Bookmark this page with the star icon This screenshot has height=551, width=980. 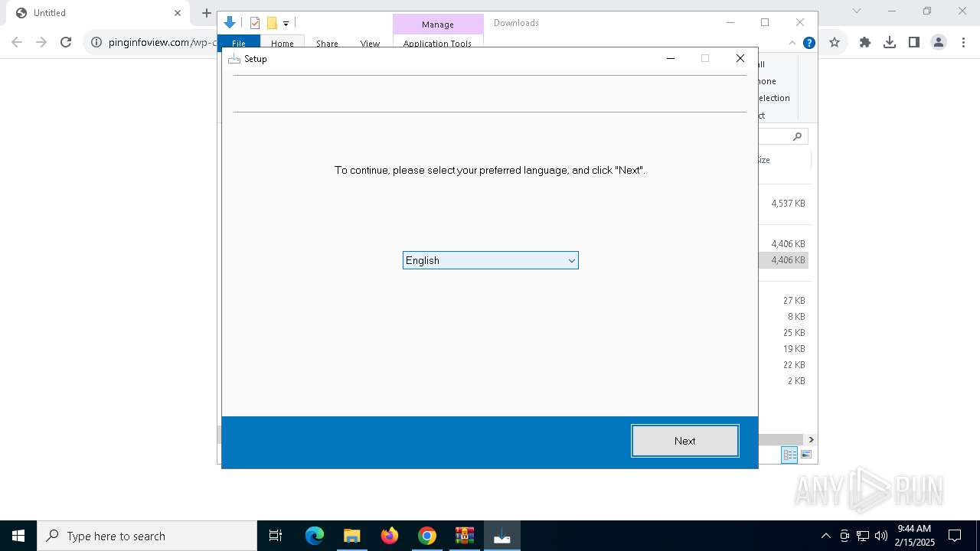click(x=835, y=42)
